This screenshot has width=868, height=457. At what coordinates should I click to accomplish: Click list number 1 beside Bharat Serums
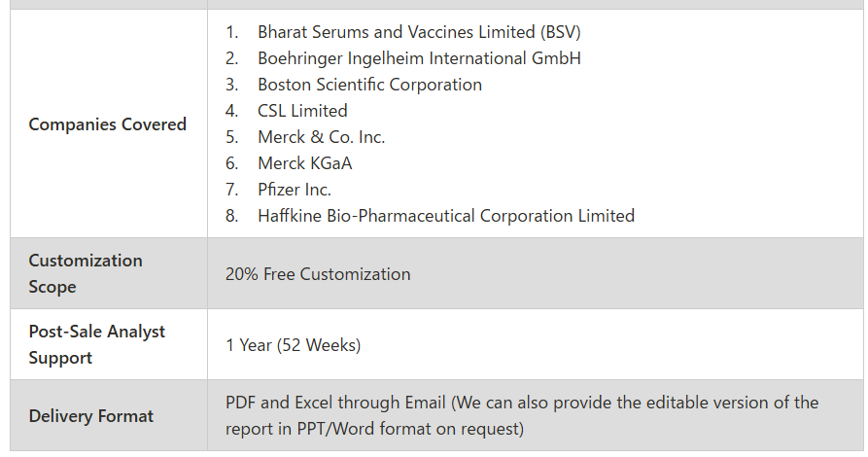click(231, 32)
